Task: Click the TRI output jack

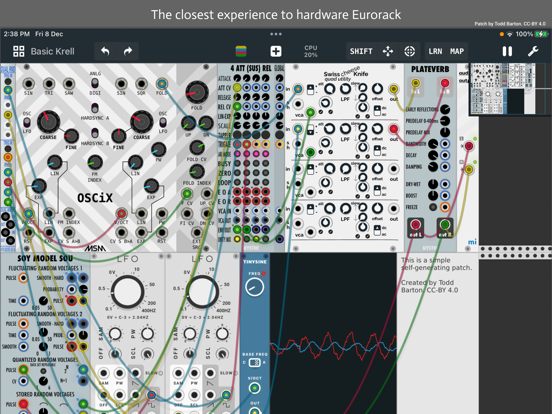Action: pos(49,84)
